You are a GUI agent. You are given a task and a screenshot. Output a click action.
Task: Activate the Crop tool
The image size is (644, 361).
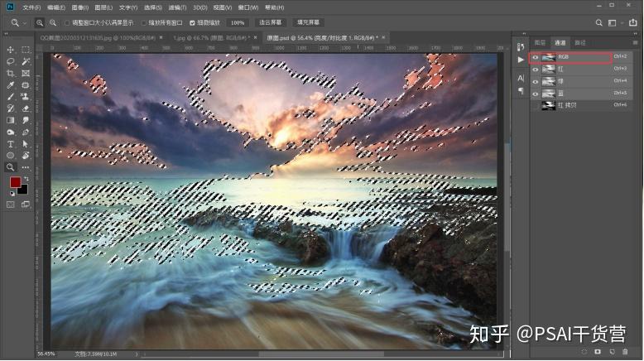(11, 74)
